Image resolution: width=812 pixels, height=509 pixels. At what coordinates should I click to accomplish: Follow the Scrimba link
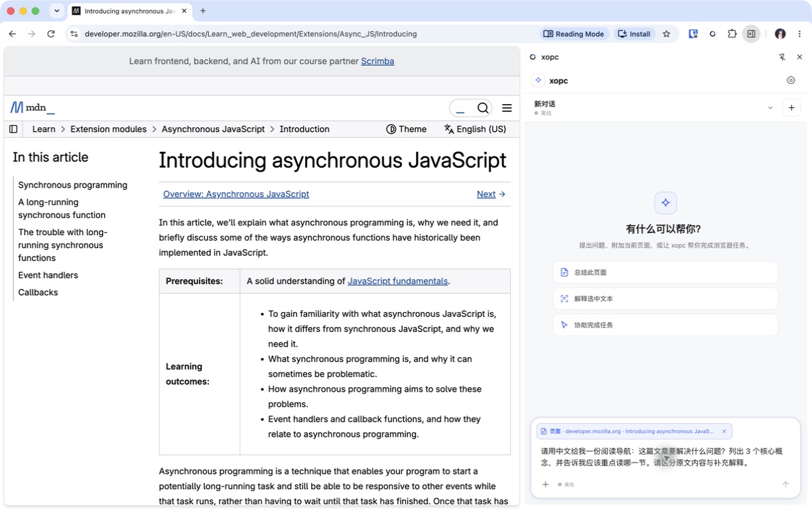coord(377,61)
